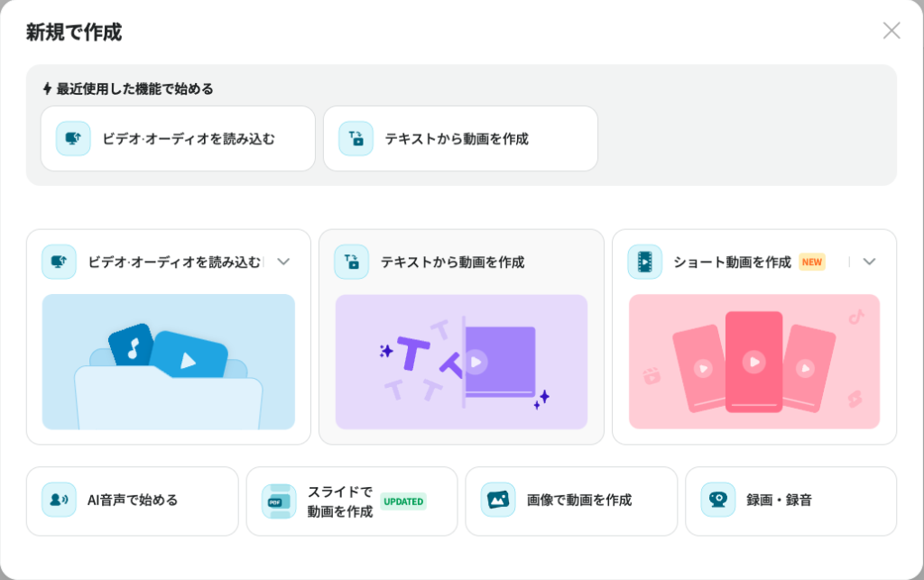Select the folder import icon on ビデオ・オーディオを読み込む card

[x=59, y=262]
